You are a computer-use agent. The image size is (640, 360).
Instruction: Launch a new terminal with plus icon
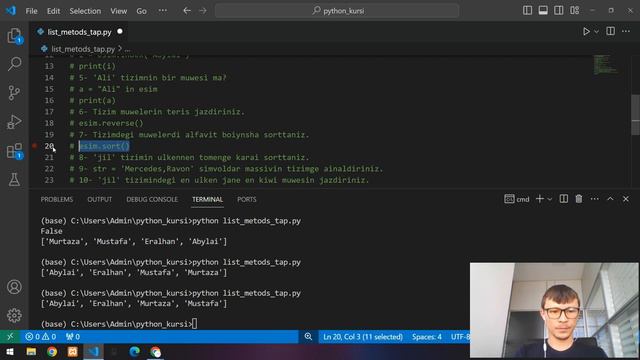(x=540, y=199)
